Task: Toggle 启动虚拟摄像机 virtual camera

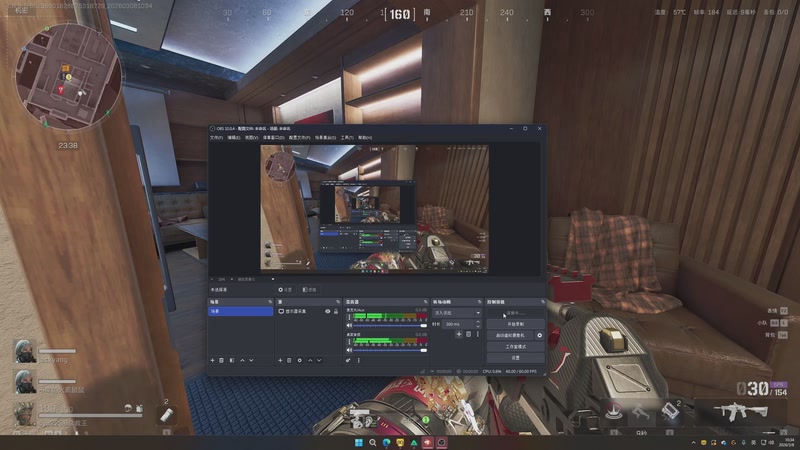Action: [510, 335]
